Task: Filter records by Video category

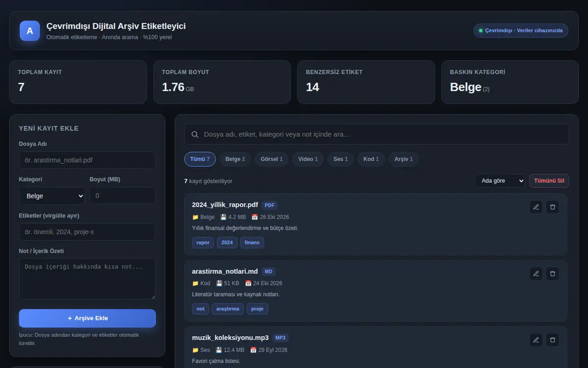Action: [x=308, y=159]
